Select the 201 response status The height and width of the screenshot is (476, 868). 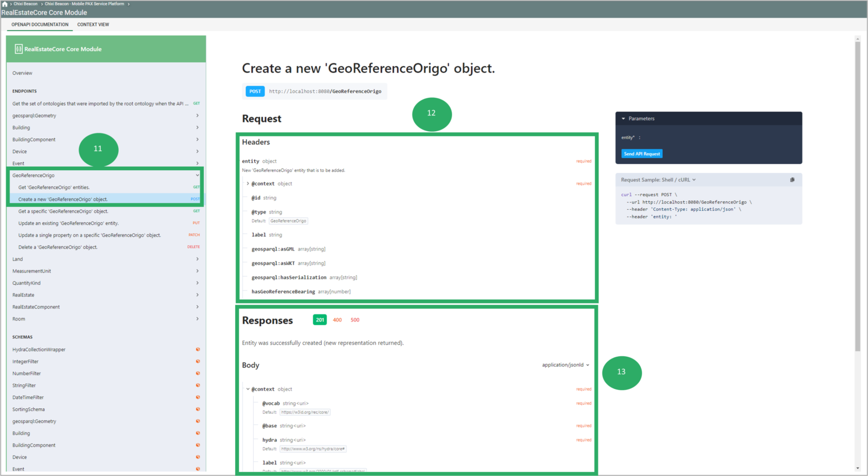(x=319, y=319)
